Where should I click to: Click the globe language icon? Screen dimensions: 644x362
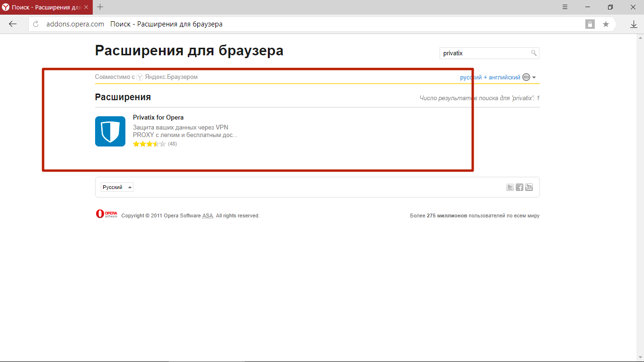click(526, 77)
